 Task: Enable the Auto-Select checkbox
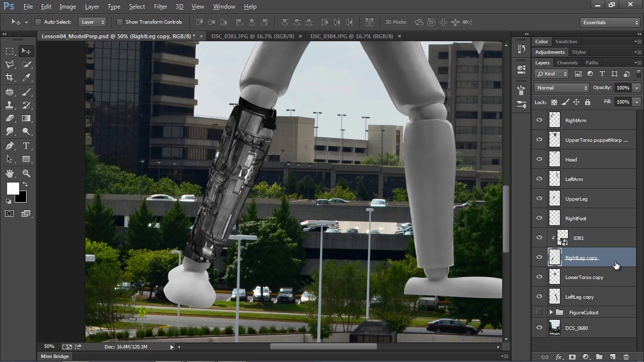coord(38,22)
